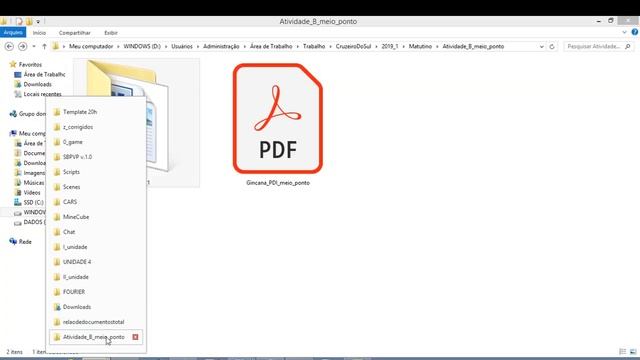Open the address bar history dropdown
The width and height of the screenshot is (640, 360).
[x=542, y=47]
